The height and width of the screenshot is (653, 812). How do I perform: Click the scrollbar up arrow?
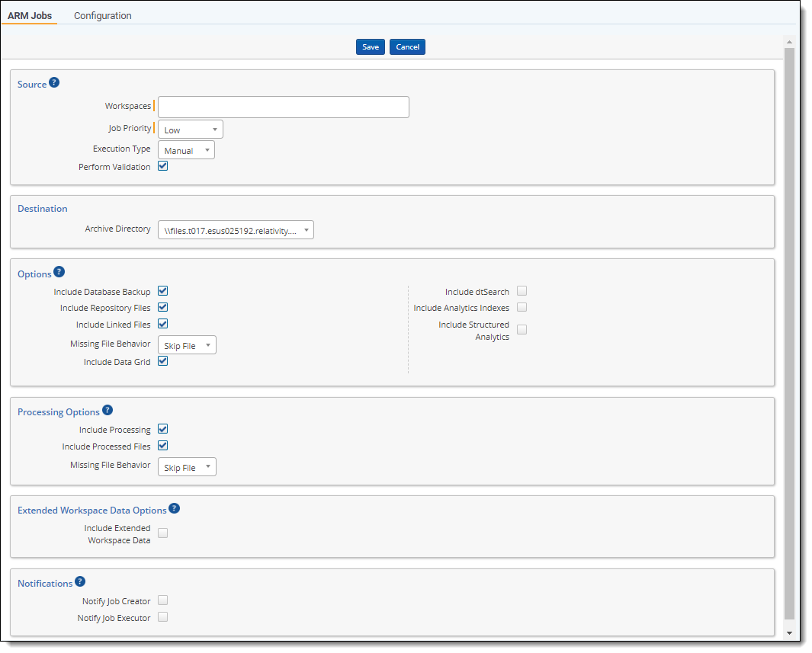pos(789,43)
